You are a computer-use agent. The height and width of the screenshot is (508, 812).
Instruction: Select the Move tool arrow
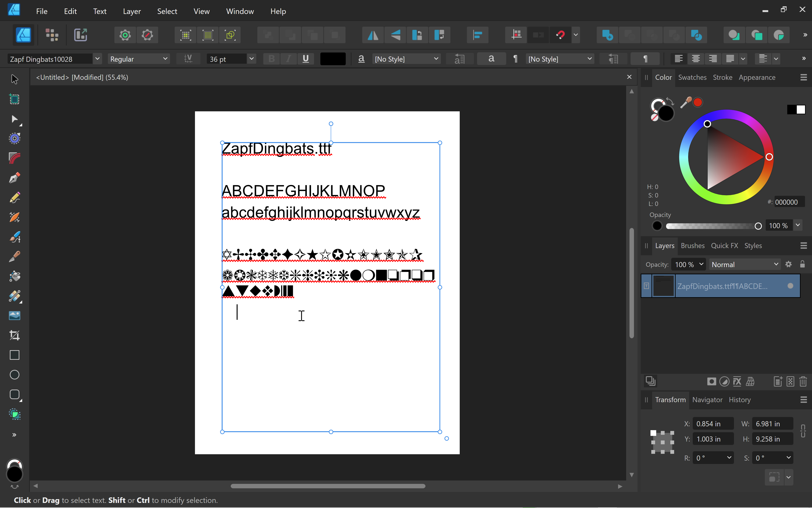pos(14,79)
